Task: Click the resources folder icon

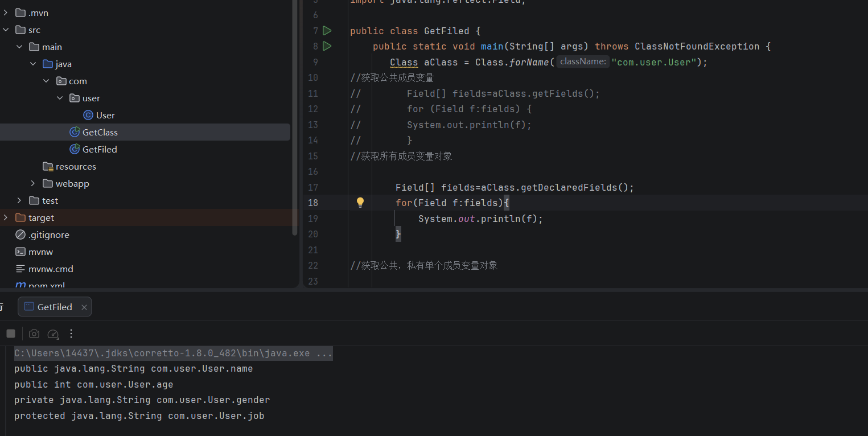Action: coord(48,166)
